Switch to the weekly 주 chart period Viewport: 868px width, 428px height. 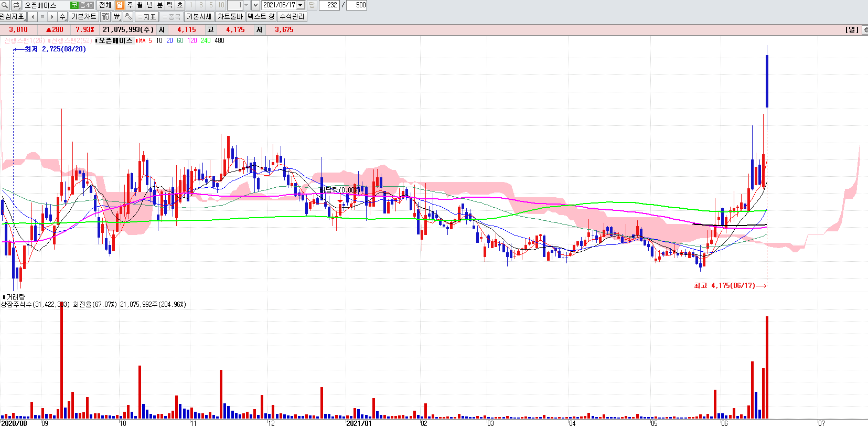coord(130,5)
